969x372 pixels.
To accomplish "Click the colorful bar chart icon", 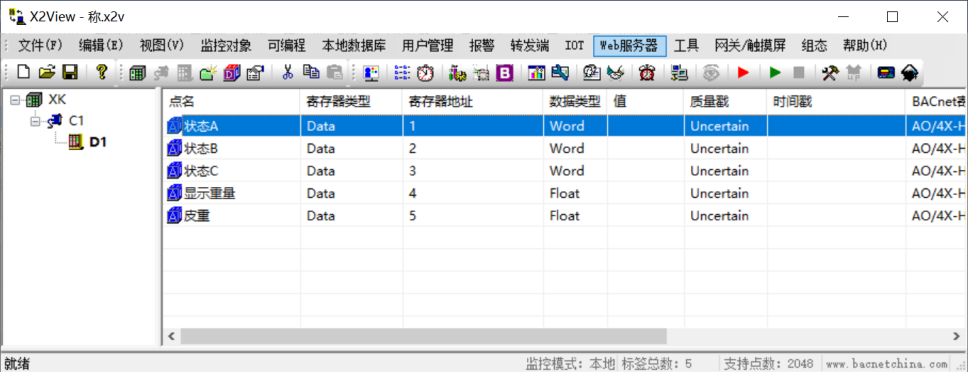I will [x=536, y=73].
